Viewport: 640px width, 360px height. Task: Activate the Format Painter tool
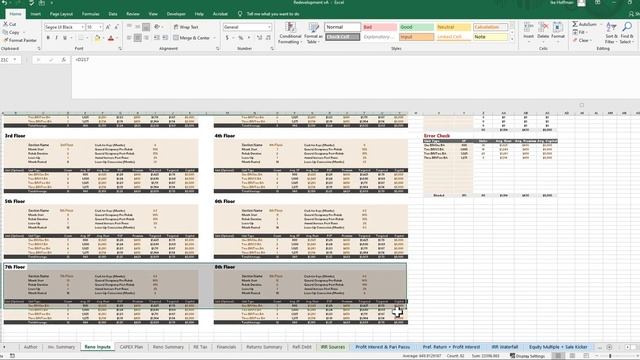click(x=20, y=40)
